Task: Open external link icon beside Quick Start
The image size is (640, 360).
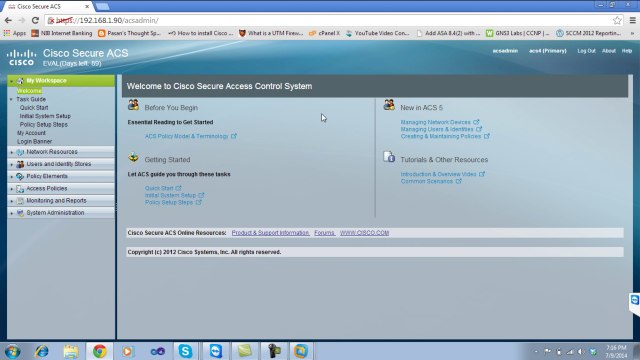Action: tap(178, 188)
